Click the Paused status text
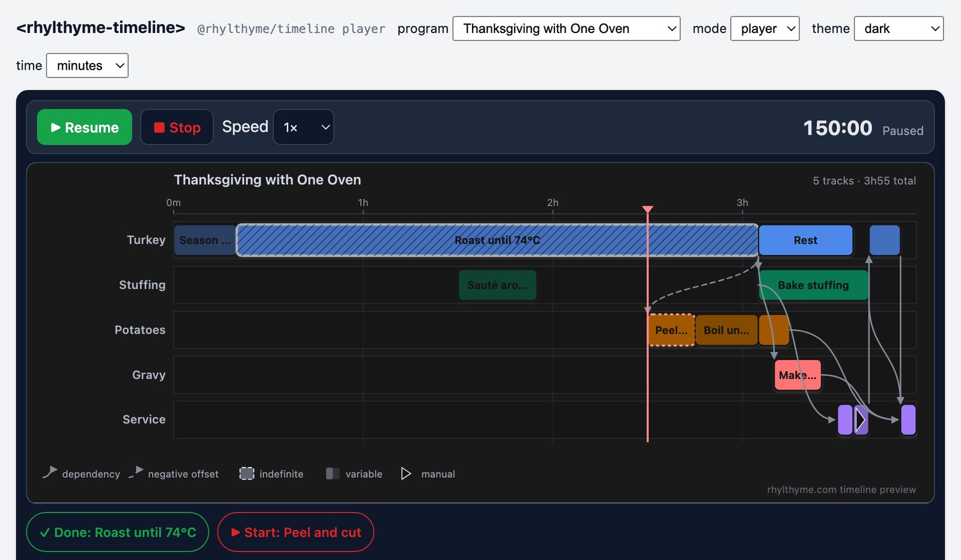The image size is (961, 560). point(903,131)
